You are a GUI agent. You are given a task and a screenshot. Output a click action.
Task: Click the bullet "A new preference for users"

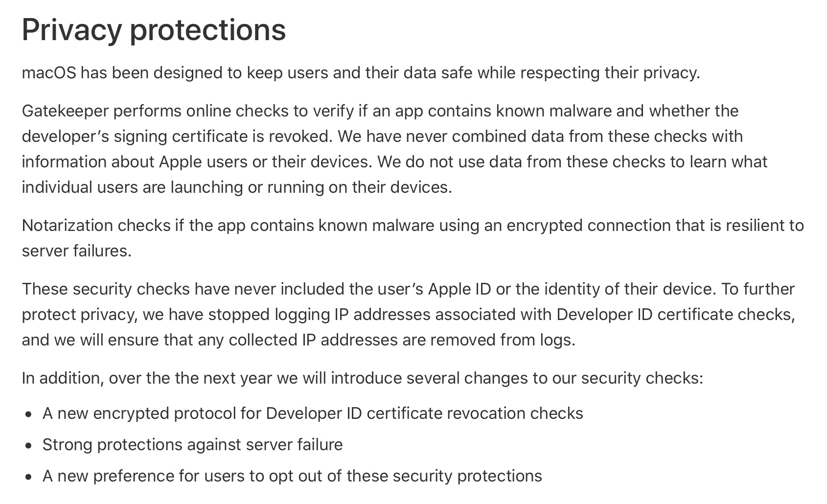pos(292,476)
